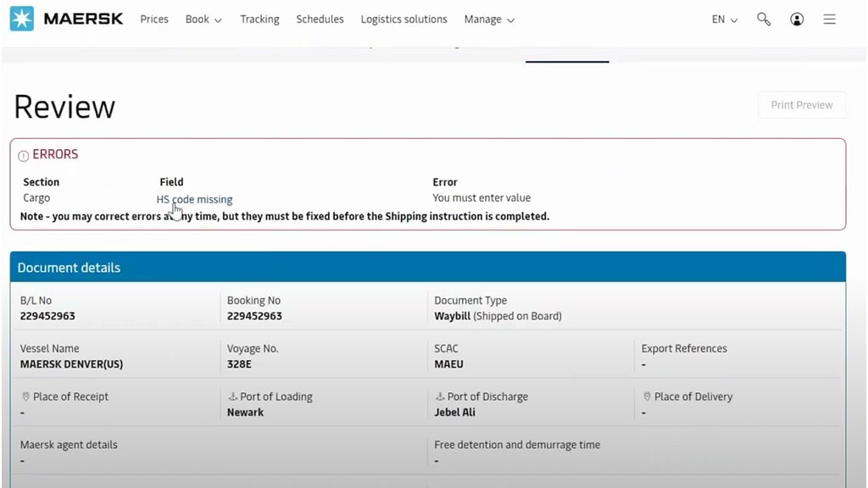Click the Print Preview button
This screenshot has height=488, width=868.
click(x=801, y=104)
